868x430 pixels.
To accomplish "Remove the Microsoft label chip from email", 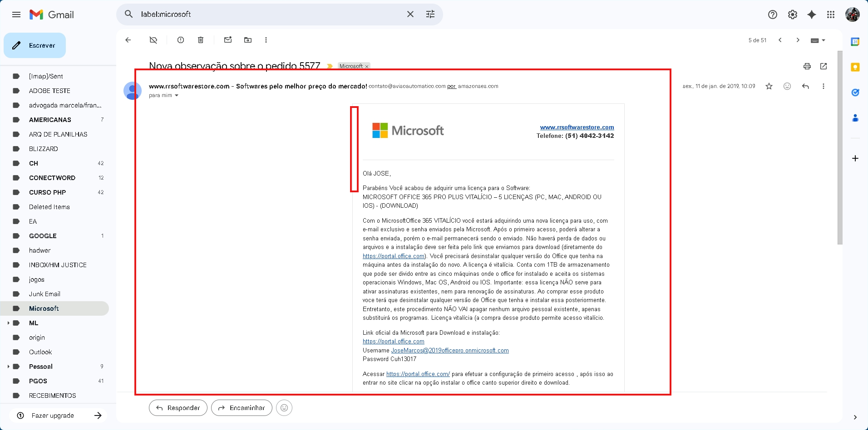I will (x=367, y=66).
